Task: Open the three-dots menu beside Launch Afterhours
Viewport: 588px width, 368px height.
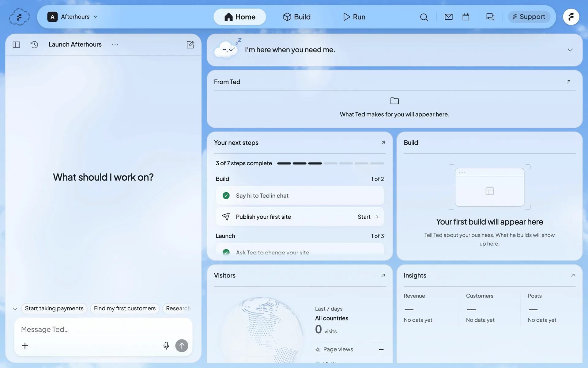Action: pos(115,45)
